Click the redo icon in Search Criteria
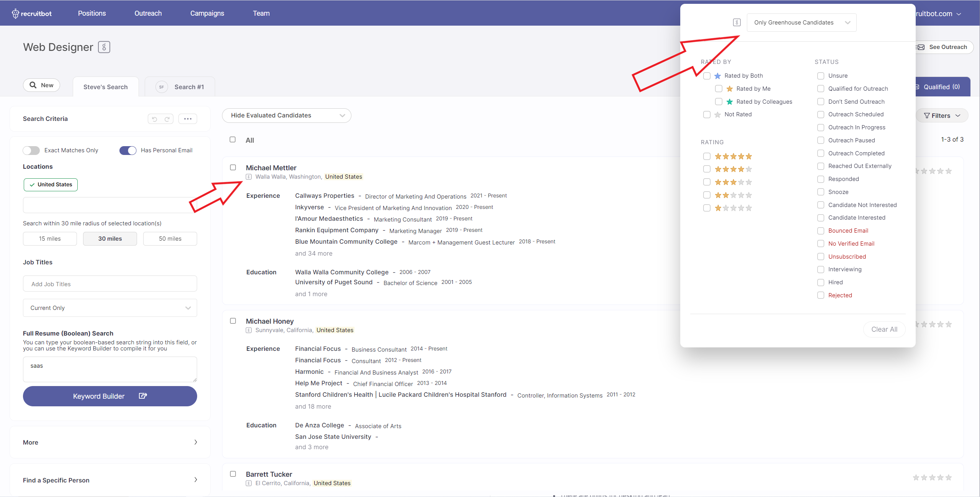Image resolution: width=980 pixels, height=497 pixels. pyautogui.click(x=167, y=119)
